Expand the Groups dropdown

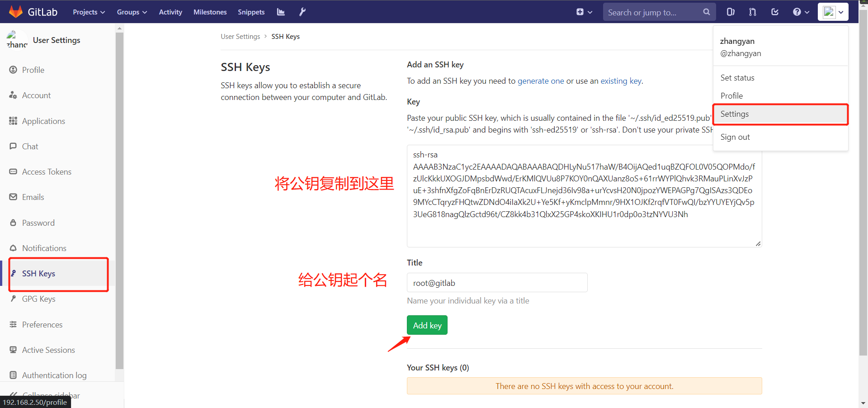132,12
